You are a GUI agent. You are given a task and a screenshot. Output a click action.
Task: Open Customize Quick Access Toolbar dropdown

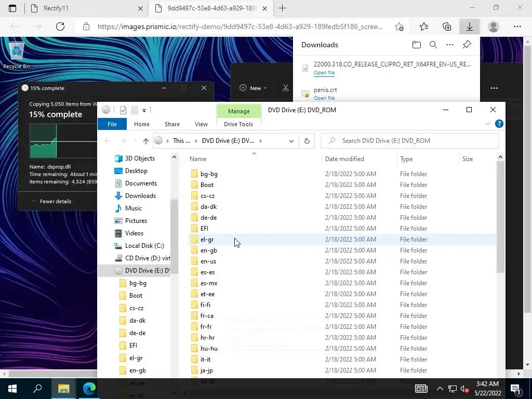point(144,110)
